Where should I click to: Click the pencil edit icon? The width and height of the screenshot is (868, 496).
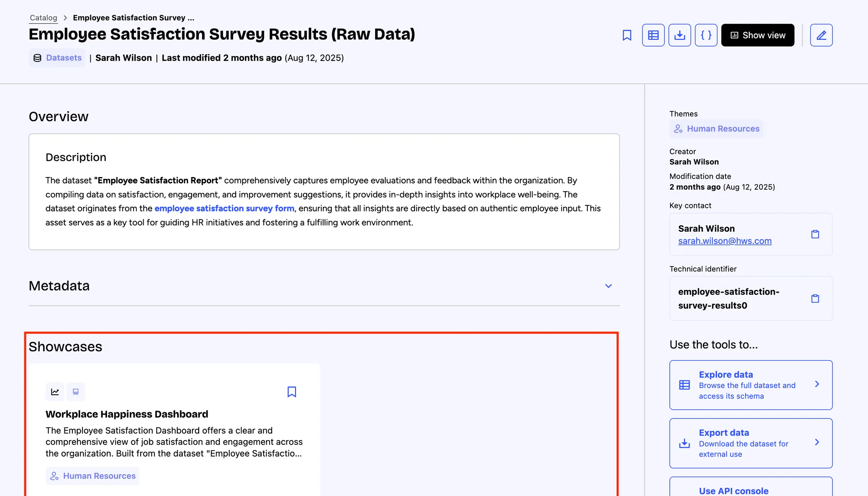821,35
